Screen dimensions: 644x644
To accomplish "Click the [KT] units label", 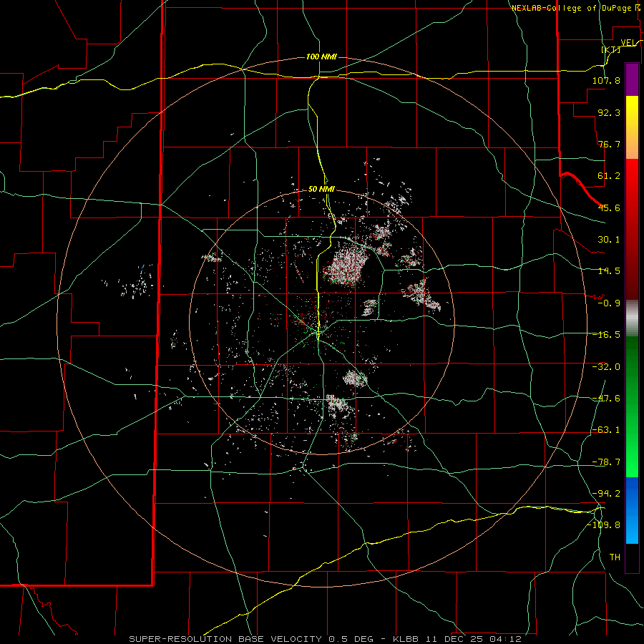I will coord(611,49).
